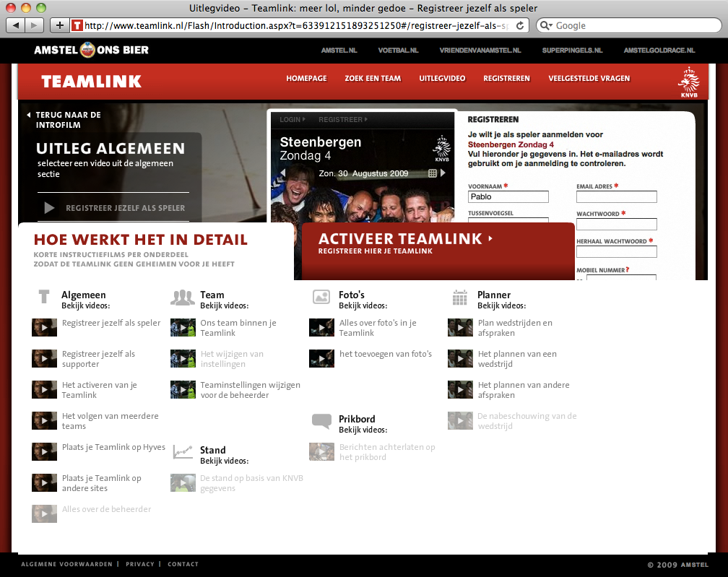This screenshot has width=728, height=577.
Task: Click the Planner calendar section icon
Action: coord(459,298)
